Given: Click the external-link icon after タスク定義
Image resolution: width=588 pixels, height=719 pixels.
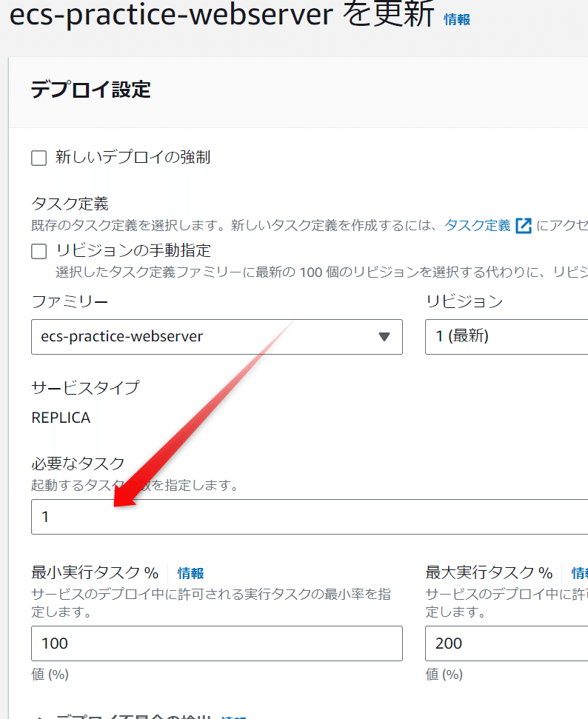Looking at the screenshot, I should pyautogui.click(x=524, y=226).
